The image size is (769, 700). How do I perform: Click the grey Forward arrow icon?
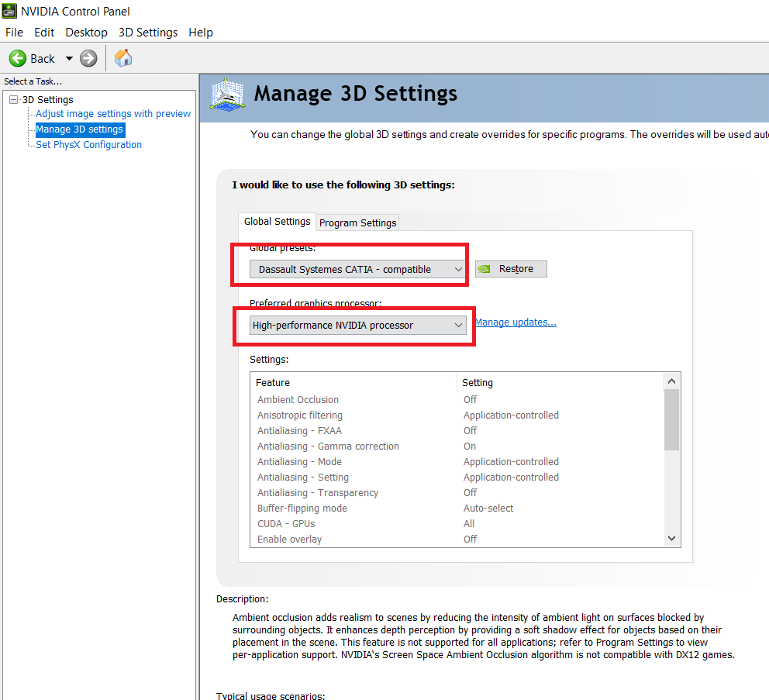(89, 58)
